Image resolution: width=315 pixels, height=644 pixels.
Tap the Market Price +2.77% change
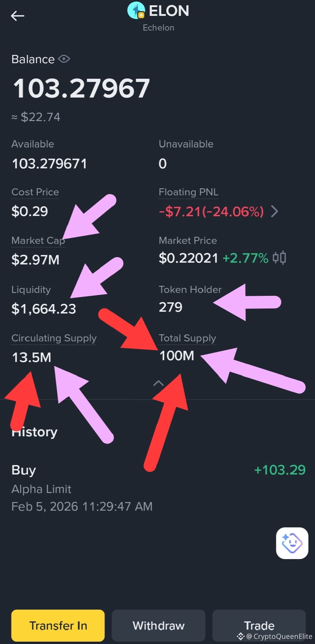245,258
